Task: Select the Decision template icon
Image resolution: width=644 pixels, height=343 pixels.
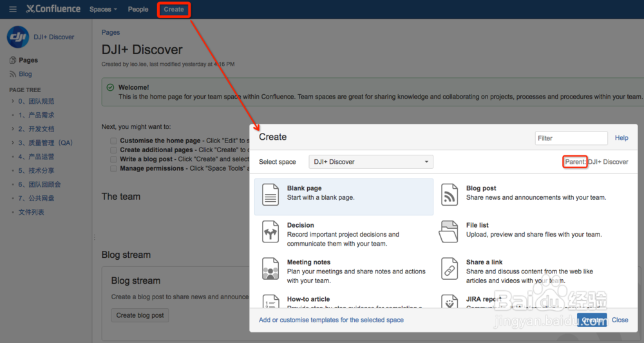Action: coord(270,231)
